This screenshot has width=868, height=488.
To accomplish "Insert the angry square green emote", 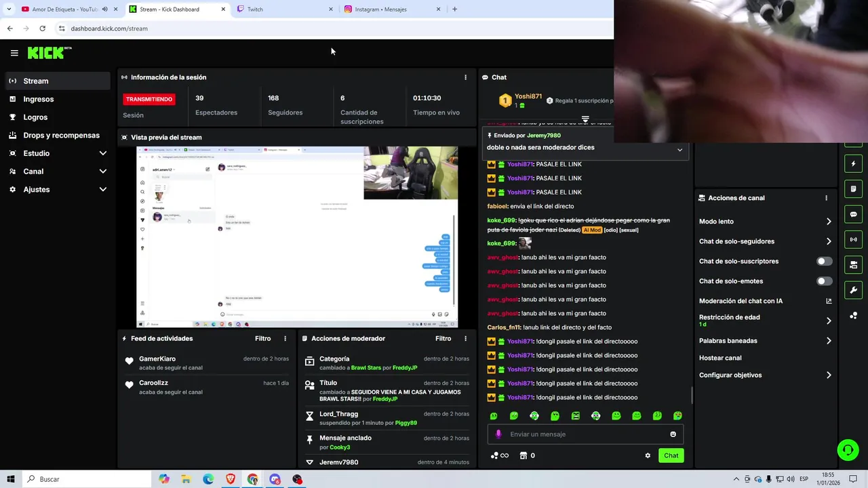I will [576, 415].
